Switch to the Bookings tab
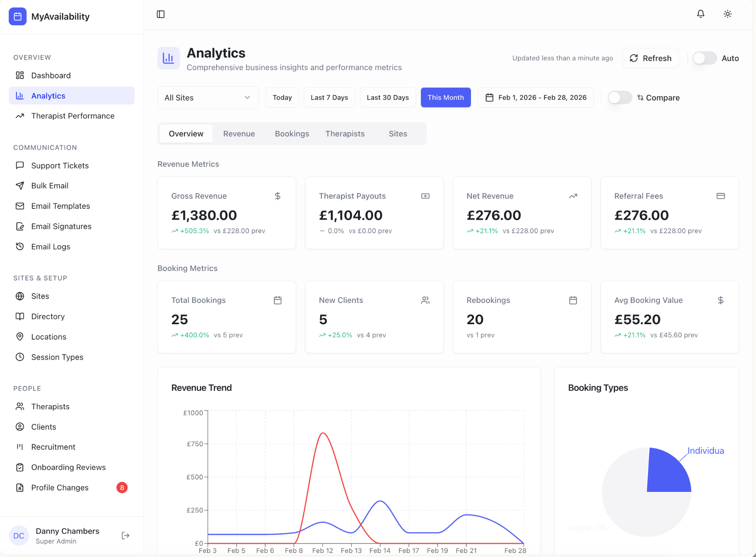Image resolution: width=756 pixels, height=557 pixels. 292,134
